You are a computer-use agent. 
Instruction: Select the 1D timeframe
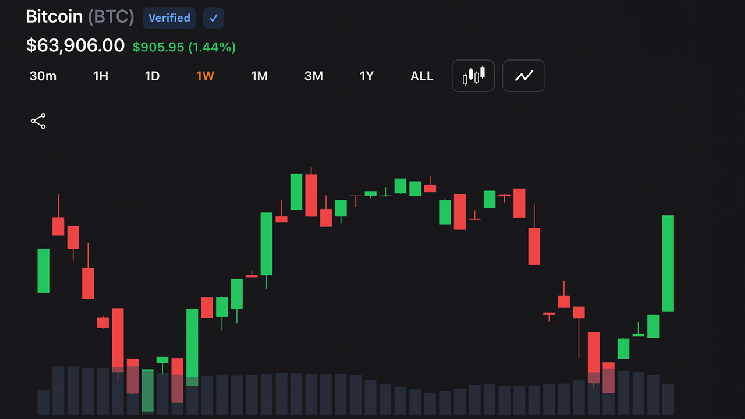pos(152,76)
